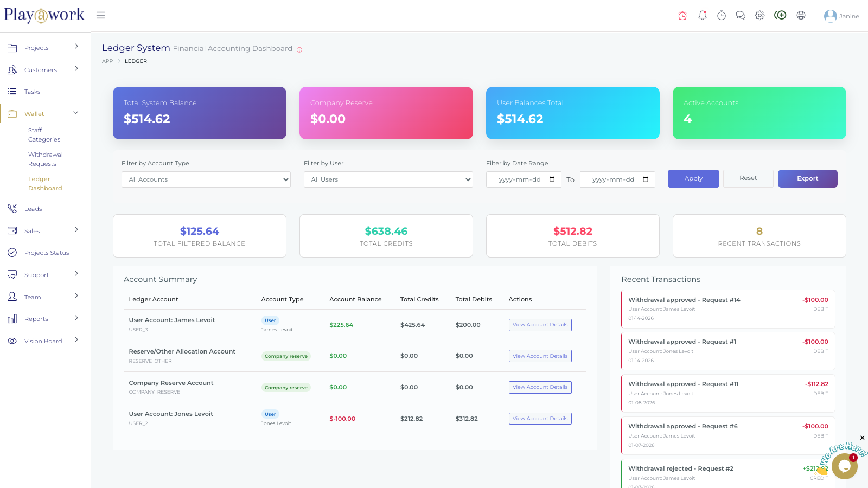Click the Export button
This screenshot has width=868, height=488.
pyautogui.click(x=807, y=178)
